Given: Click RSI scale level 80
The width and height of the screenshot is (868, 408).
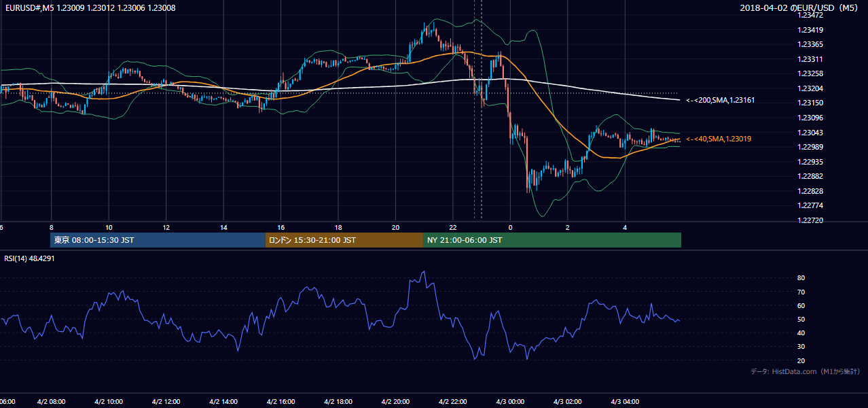Looking at the screenshot, I should pos(801,278).
